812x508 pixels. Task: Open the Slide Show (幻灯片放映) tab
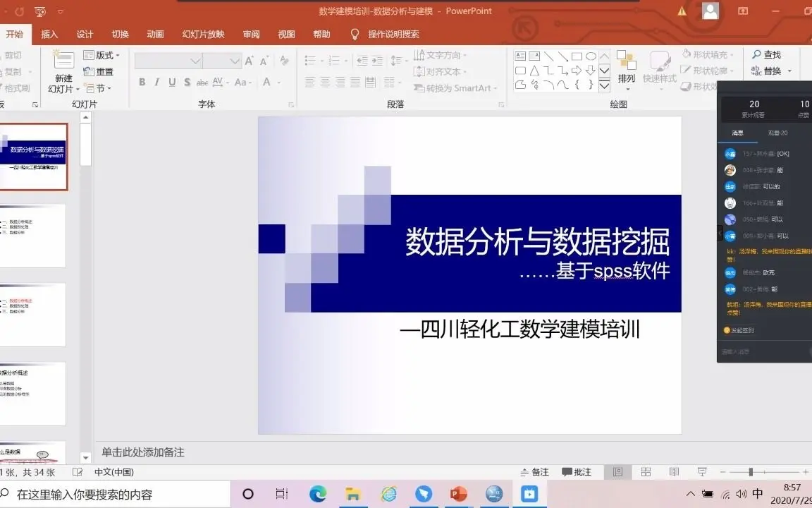[204, 34]
